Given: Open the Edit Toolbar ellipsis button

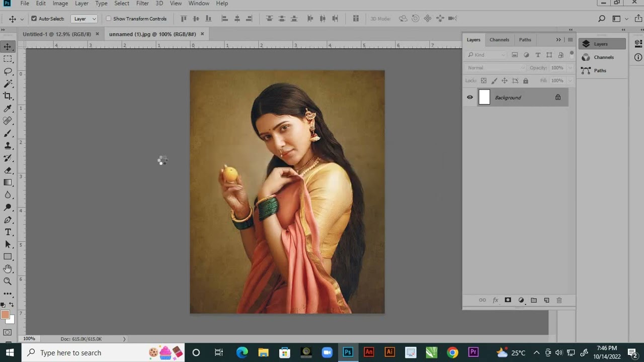Looking at the screenshot, I should pos(8,294).
